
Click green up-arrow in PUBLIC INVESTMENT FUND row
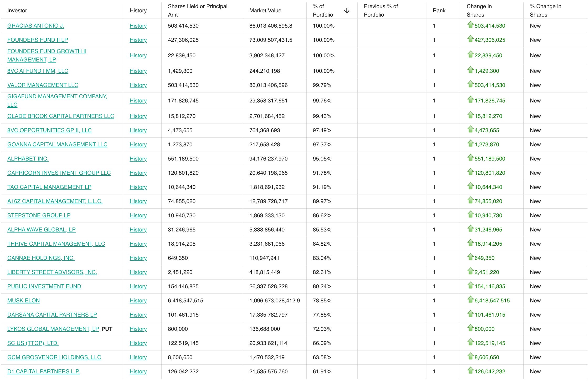point(470,285)
